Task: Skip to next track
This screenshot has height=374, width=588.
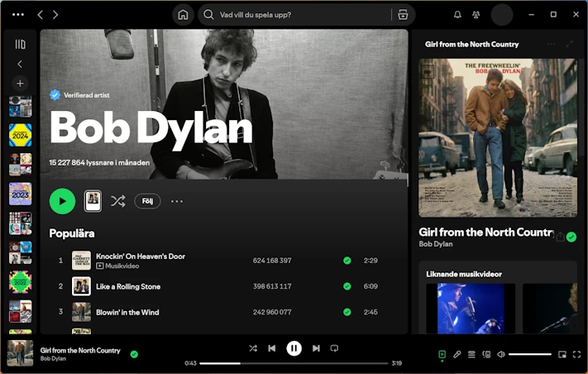Action: pos(316,348)
